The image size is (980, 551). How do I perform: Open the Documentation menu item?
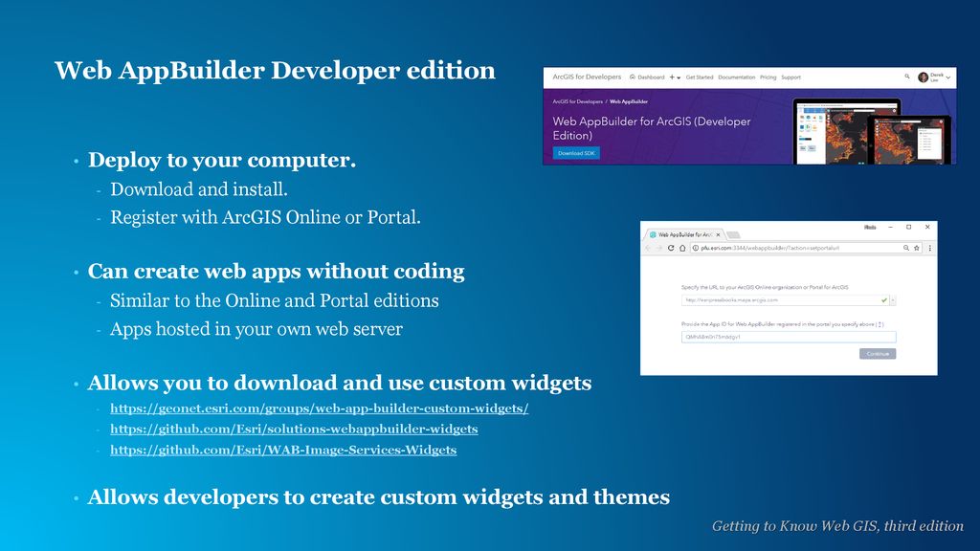click(x=736, y=77)
